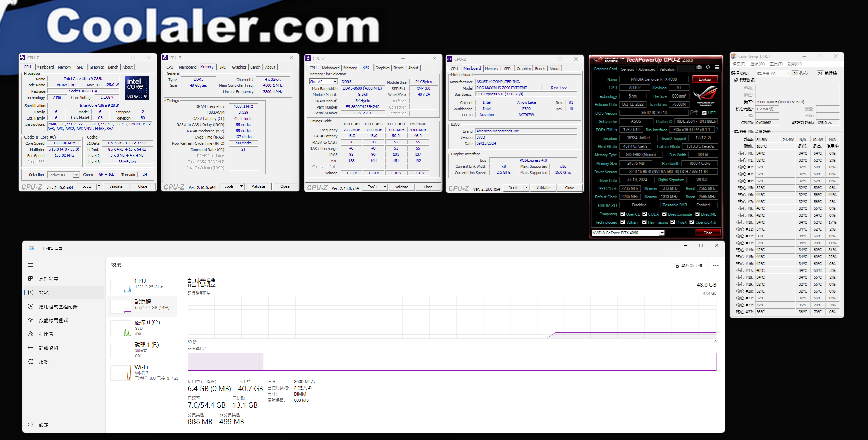
Task: Click the Bus Interface question mark in GPU-Z
Action: coord(717,130)
